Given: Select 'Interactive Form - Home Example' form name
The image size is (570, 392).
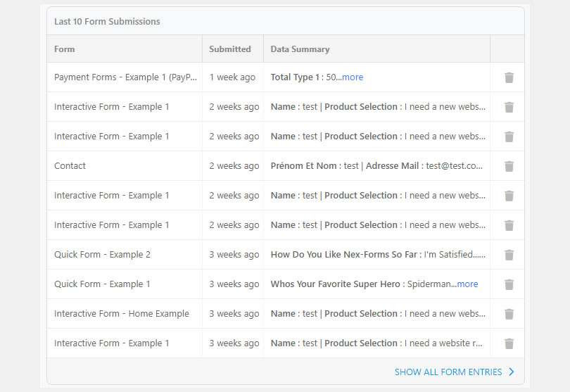Looking at the screenshot, I should pyautogui.click(x=122, y=313).
